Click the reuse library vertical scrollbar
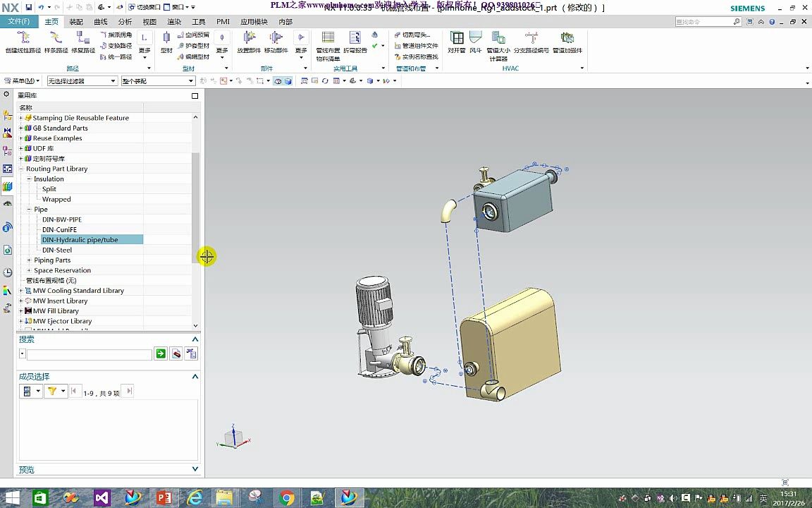This screenshot has width=812, height=508. click(195, 207)
